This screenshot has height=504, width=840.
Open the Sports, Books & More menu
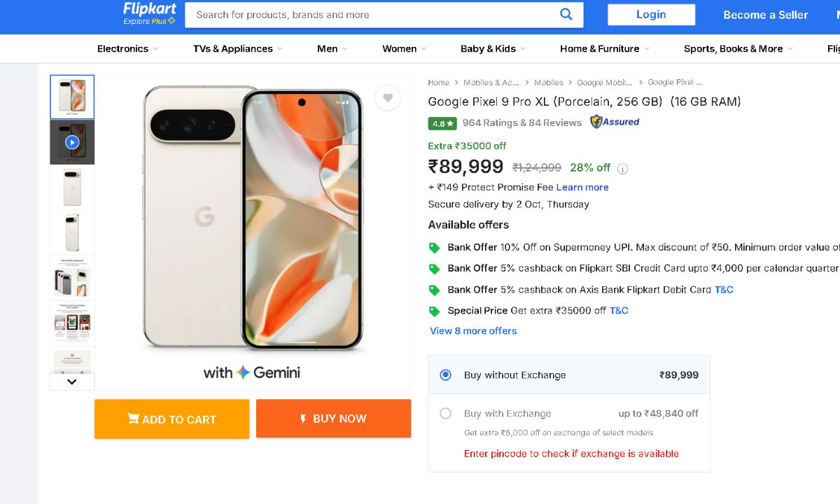click(x=738, y=49)
